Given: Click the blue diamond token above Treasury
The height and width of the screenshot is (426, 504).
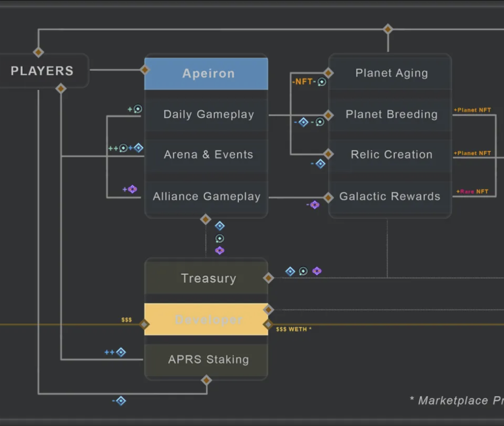Looking at the screenshot, I should tap(220, 226).
